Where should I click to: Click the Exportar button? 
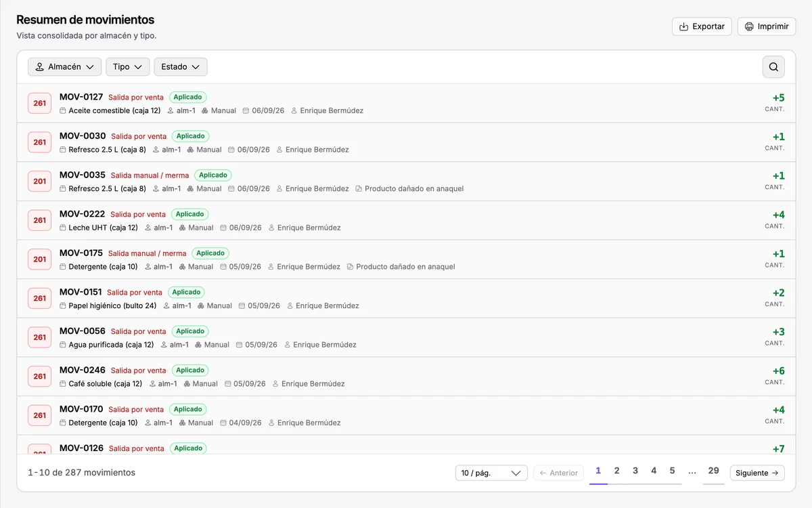(702, 26)
